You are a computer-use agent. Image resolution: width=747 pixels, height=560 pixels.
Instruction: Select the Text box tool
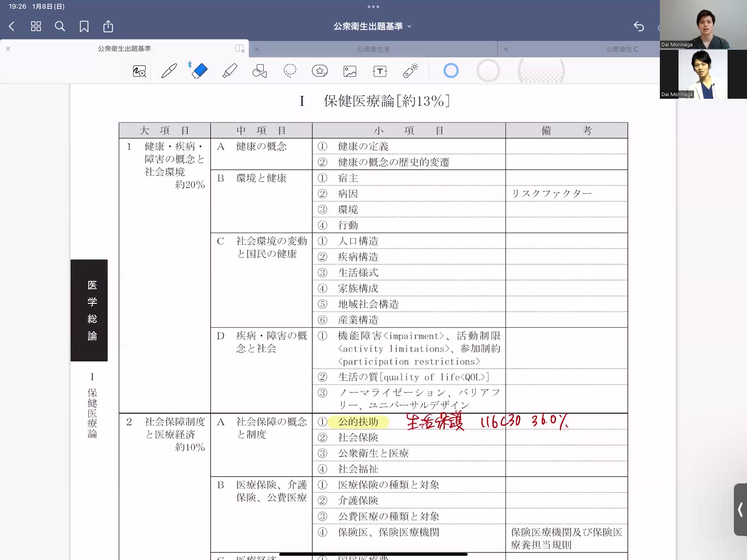coord(380,71)
